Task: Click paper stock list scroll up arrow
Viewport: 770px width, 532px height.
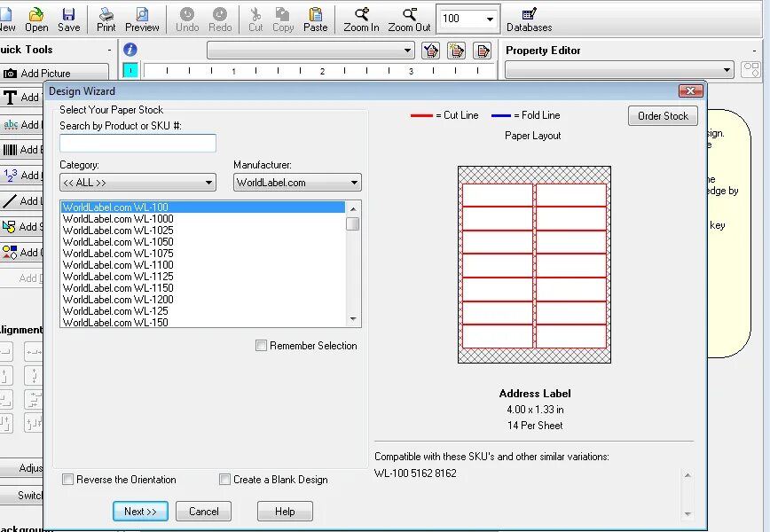Action: (x=352, y=209)
